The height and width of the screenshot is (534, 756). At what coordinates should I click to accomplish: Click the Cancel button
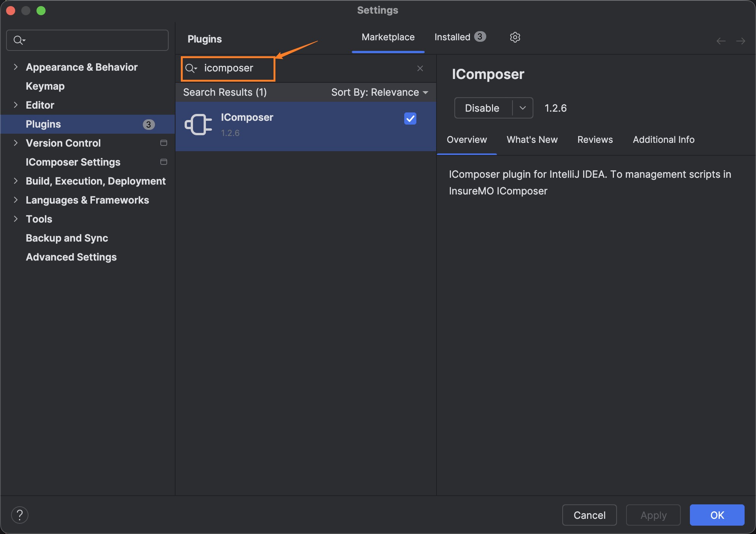(589, 515)
